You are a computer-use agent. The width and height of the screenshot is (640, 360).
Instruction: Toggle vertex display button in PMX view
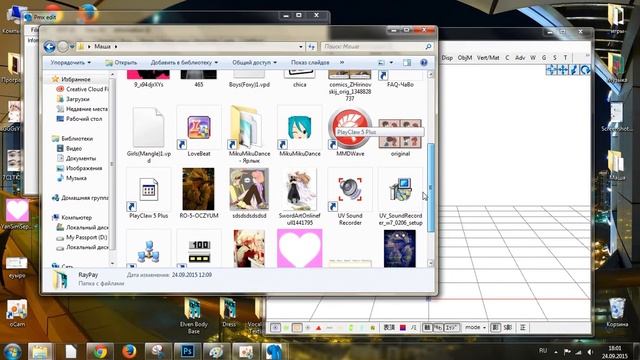(x=276, y=327)
